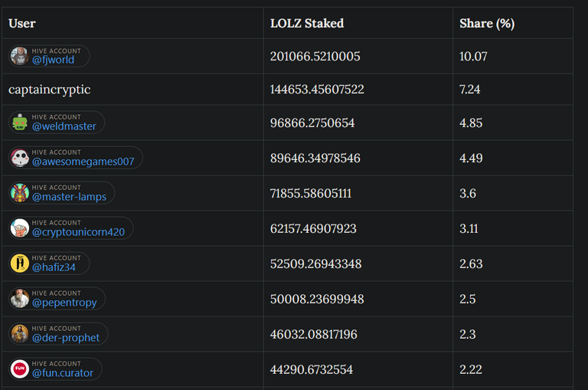Select staked value 44290.6732554
Screen dimensions: 588x390
click(312, 370)
